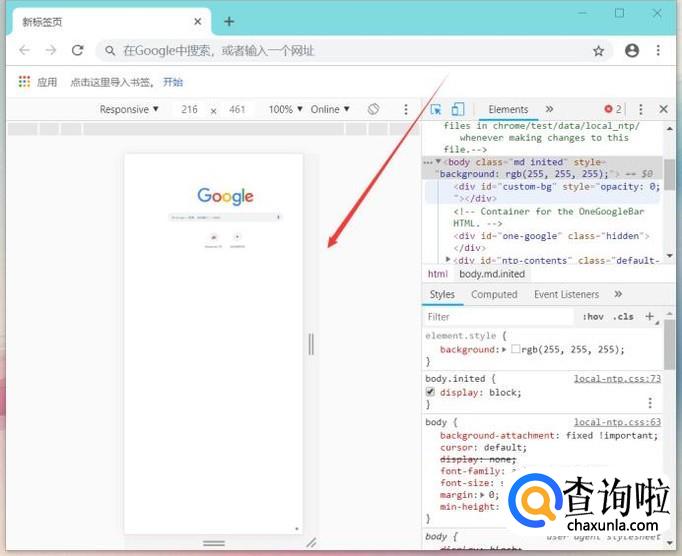
Task: Collapse the body element tree node
Action: click(438, 161)
